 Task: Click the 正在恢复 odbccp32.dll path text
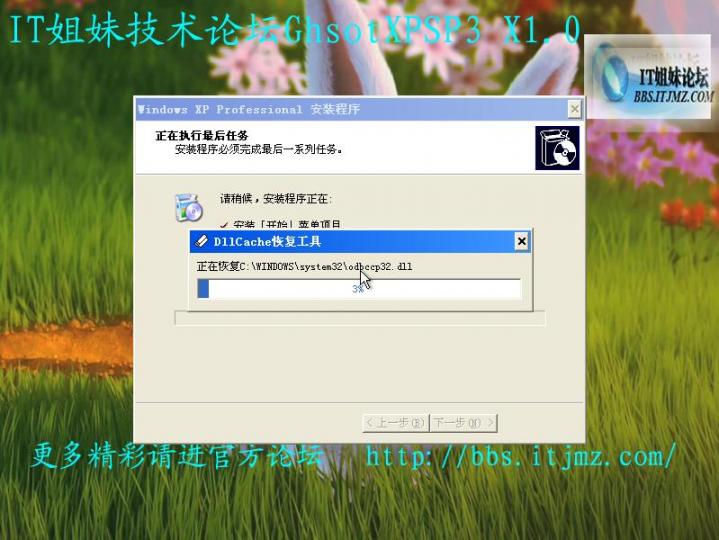pos(304,267)
